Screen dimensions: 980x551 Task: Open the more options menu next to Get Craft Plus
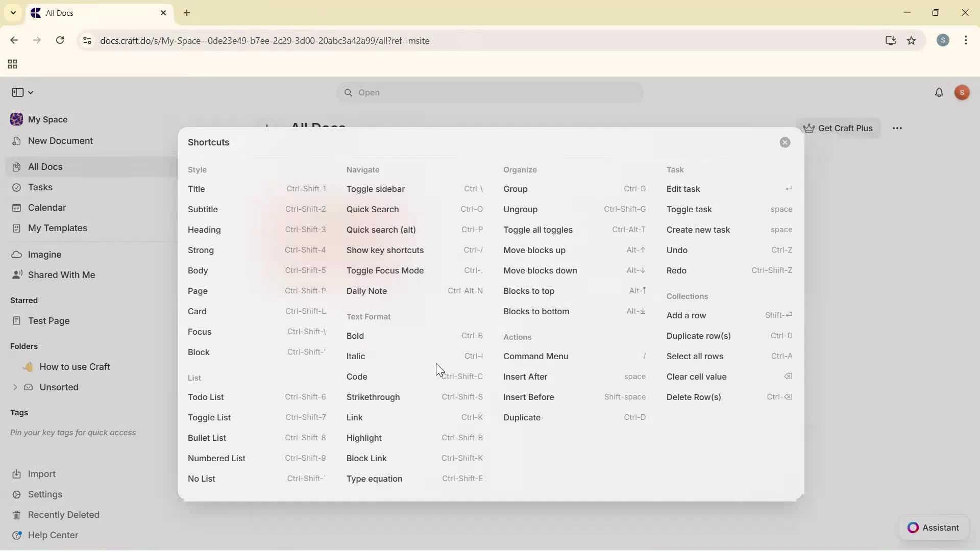click(898, 128)
